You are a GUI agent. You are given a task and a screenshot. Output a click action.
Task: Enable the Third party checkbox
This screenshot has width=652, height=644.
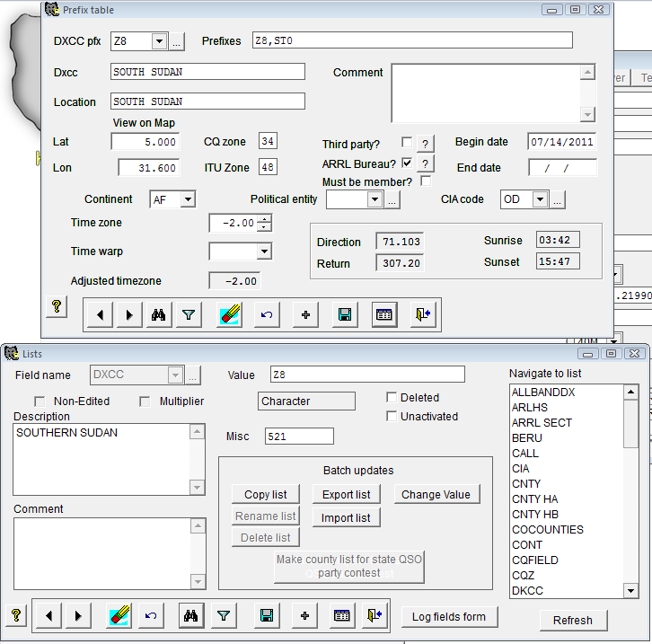pos(407,142)
